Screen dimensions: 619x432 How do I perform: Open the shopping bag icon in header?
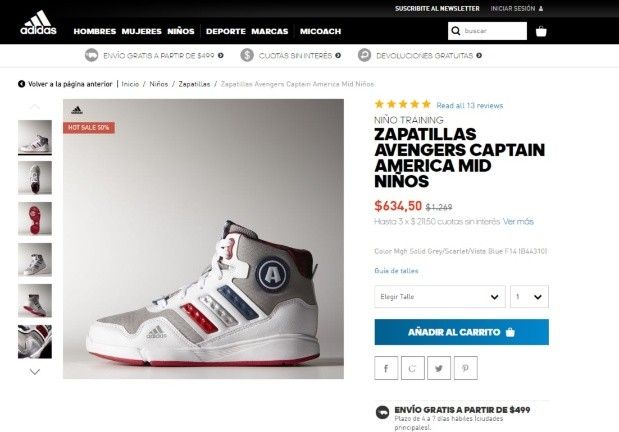[x=541, y=31]
